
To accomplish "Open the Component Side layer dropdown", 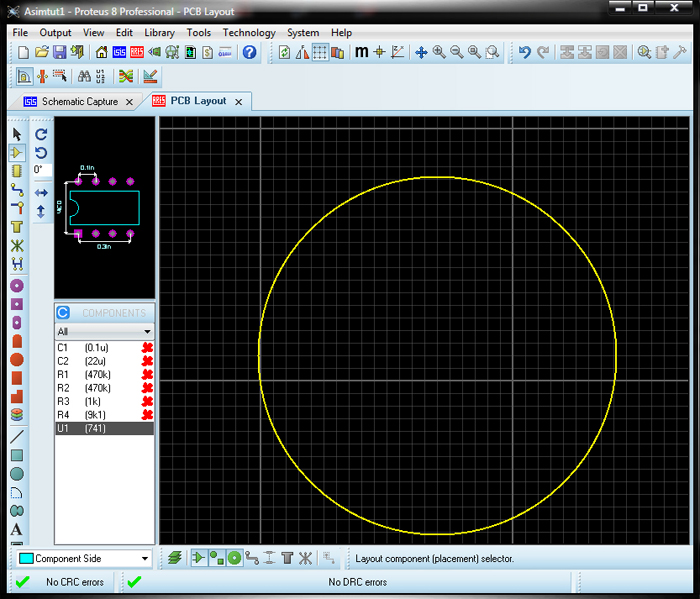I will pyautogui.click(x=84, y=558).
